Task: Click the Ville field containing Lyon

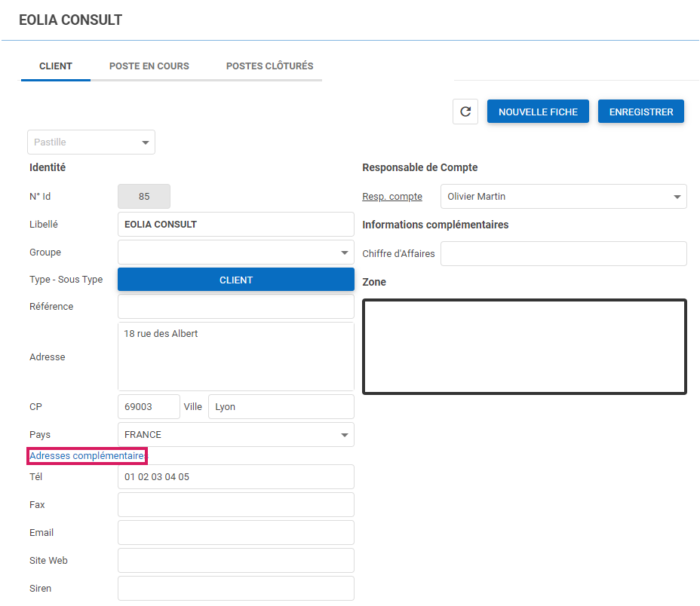Action: [x=281, y=407]
